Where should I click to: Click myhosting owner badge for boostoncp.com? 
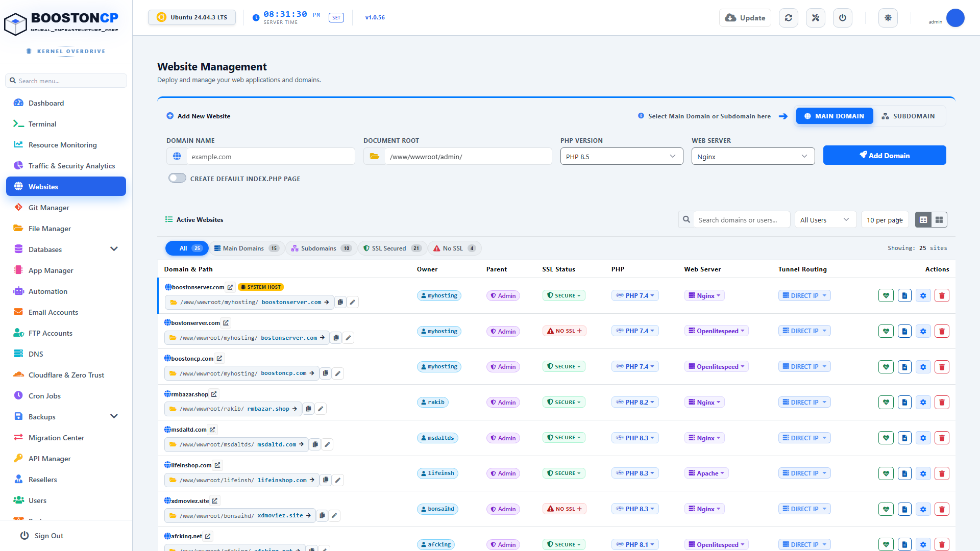(x=439, y=366)
